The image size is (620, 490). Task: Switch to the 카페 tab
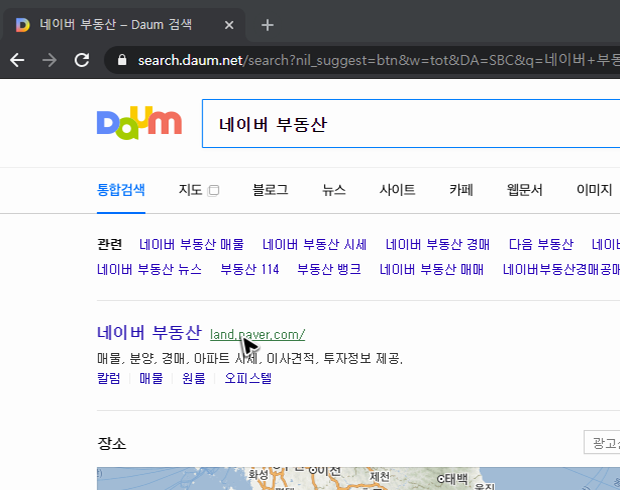[461, 190]
